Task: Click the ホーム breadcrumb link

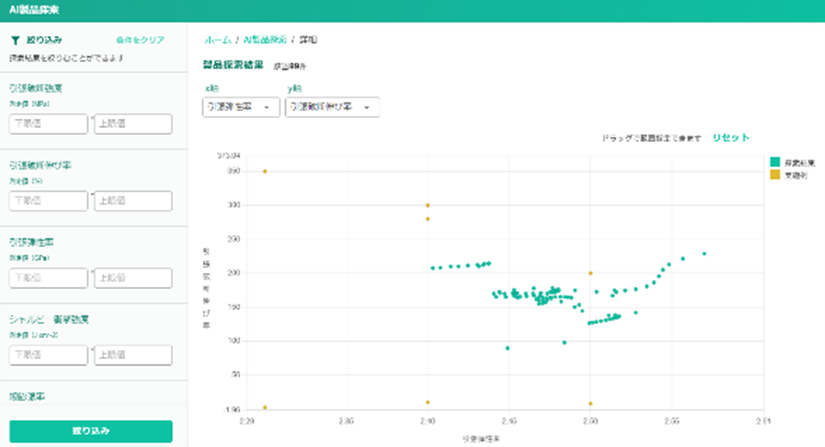Action: [x=216, y=39]
